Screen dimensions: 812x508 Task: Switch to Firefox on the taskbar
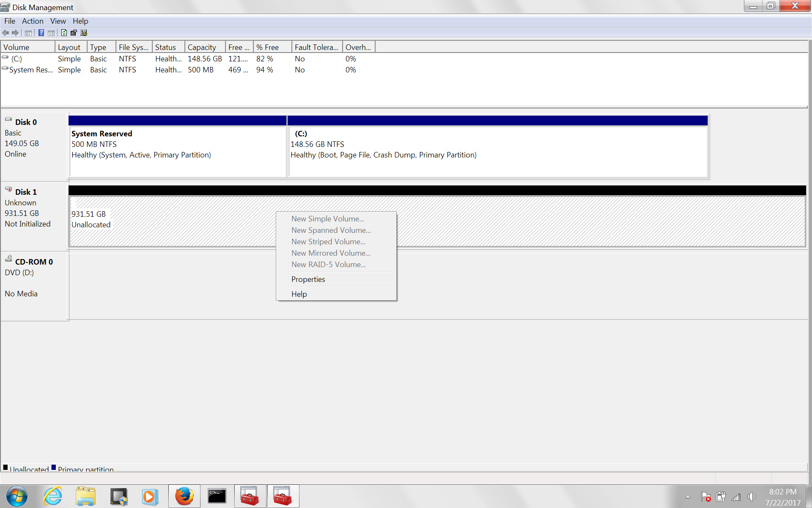pos(184,496)
